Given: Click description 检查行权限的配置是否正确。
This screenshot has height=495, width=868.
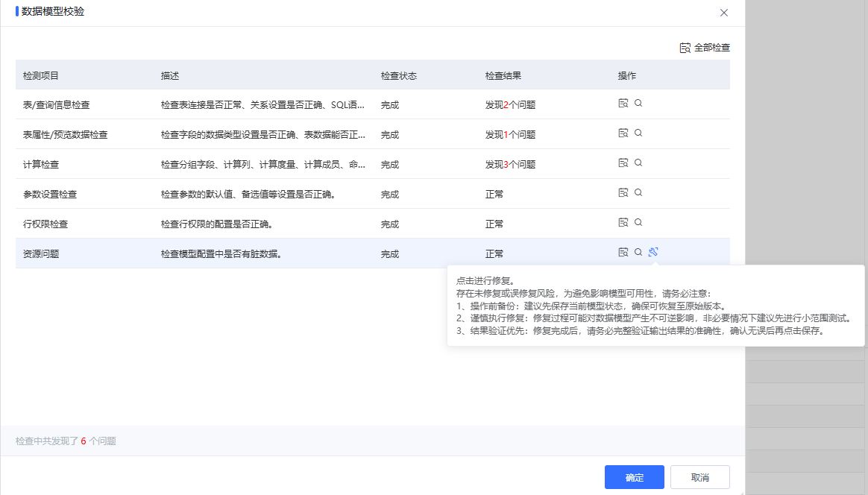Looking at the screenshot, I should (217, 224).
